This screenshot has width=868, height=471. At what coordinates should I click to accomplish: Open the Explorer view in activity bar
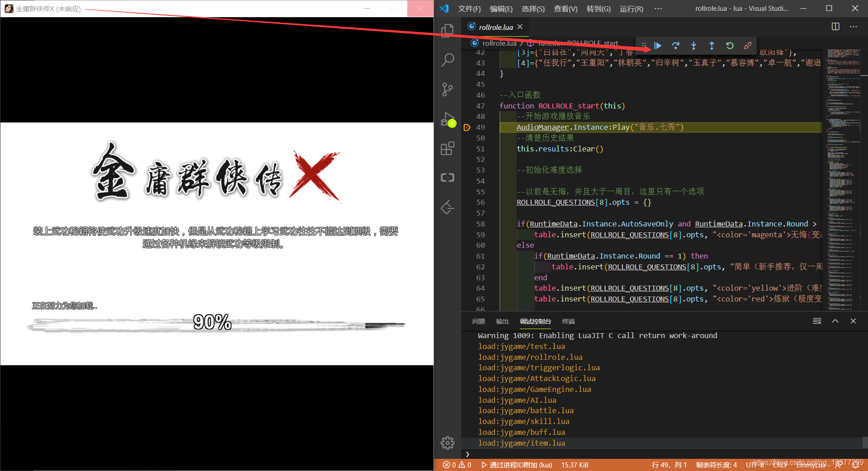[448, 30]
